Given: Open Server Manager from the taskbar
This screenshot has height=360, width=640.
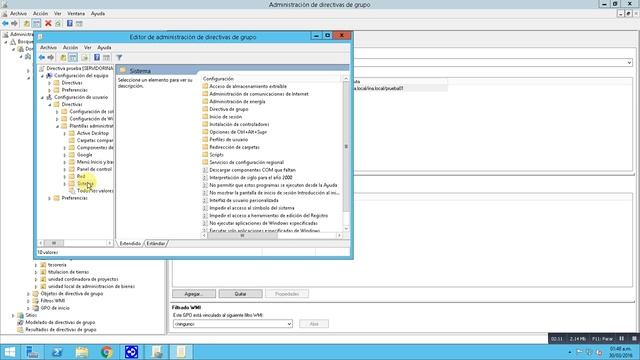Looking at the screenshot, I should tap(32, 352).
